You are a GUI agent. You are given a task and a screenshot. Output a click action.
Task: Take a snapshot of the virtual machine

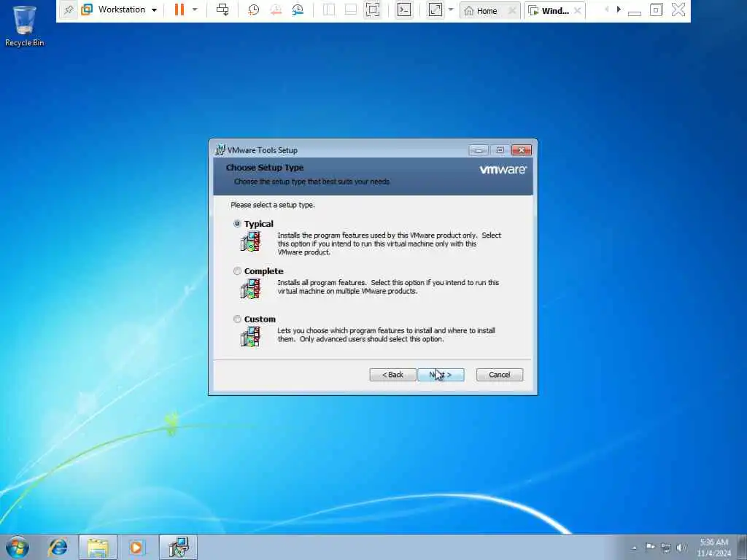(x=253, y=9)
